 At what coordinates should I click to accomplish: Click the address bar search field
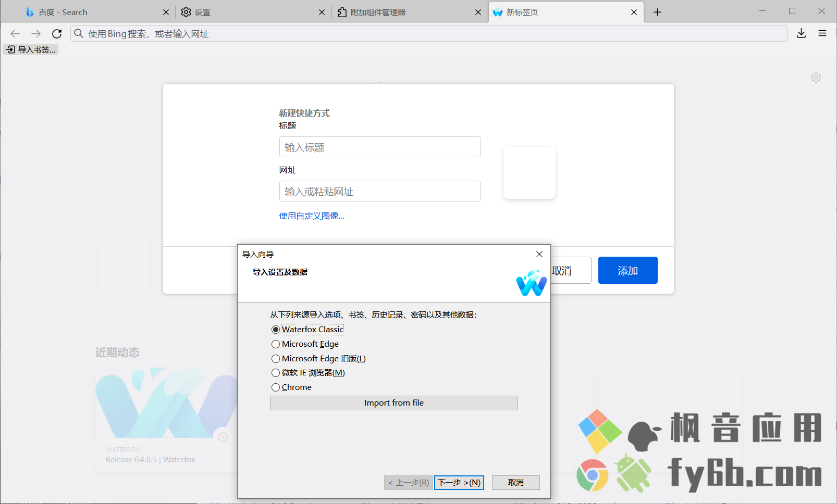coord(428,34)
